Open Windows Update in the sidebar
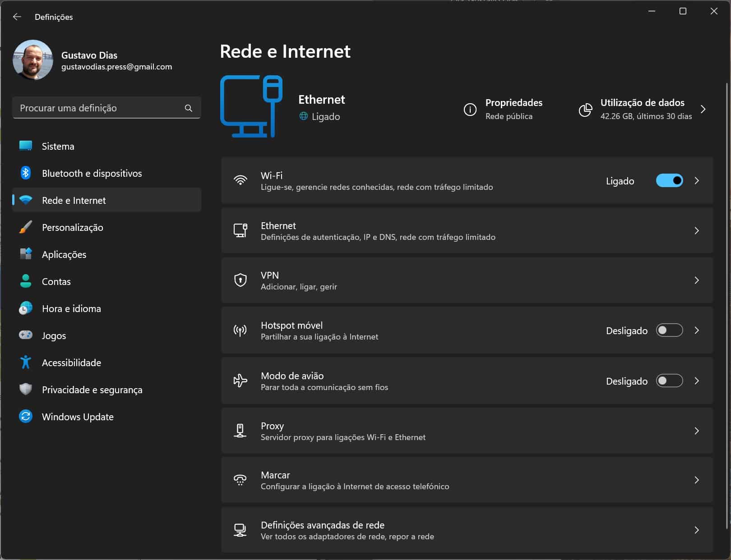The image size is (731, 560). tap(78, 417)
